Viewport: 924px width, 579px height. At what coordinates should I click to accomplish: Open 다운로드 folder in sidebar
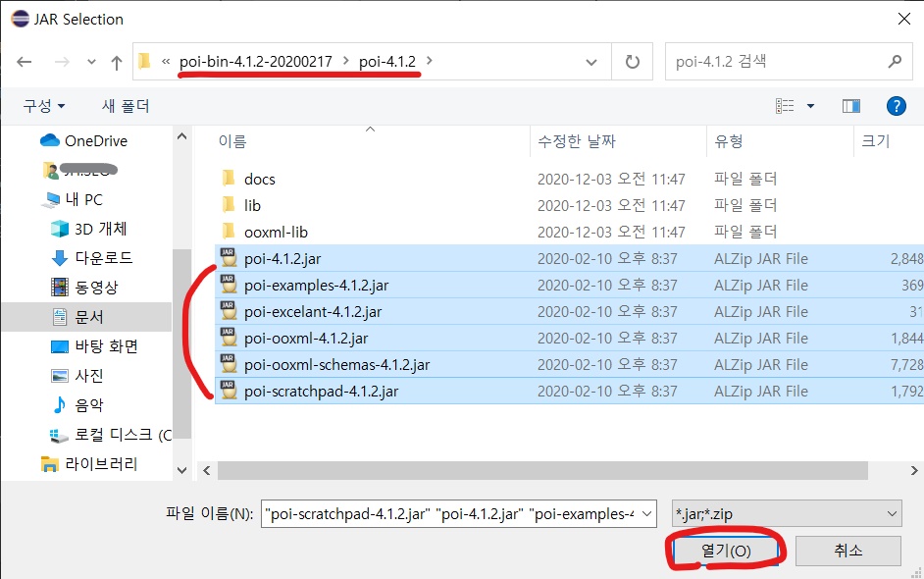92,258
